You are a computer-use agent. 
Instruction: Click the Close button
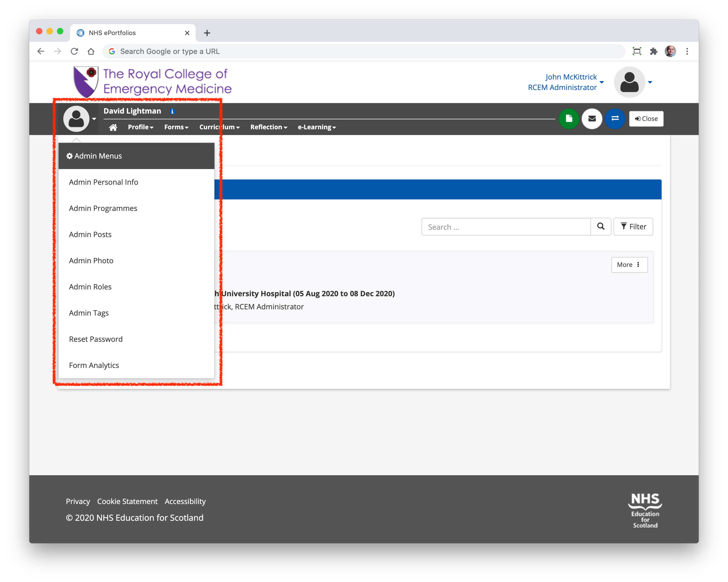(646, 119)
